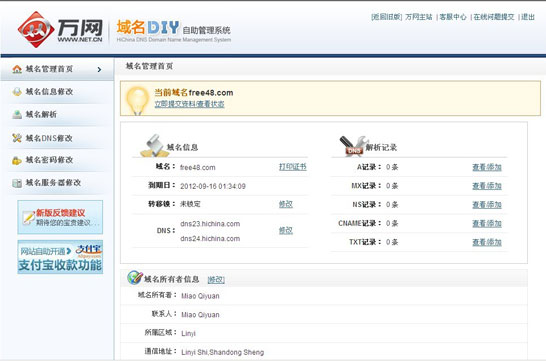
Task: Open 客服中心 link at top
Action: (453, 17)
